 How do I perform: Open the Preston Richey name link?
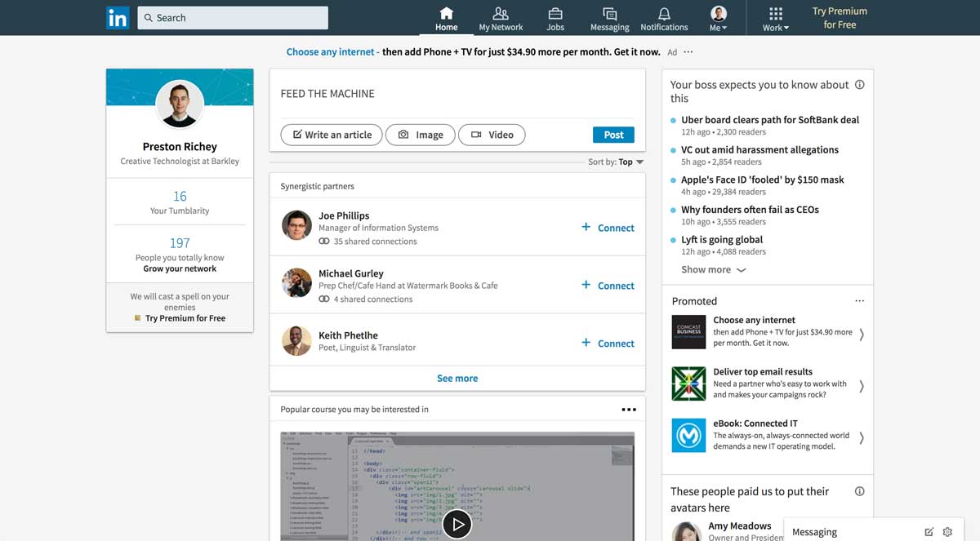pos(180,147)
